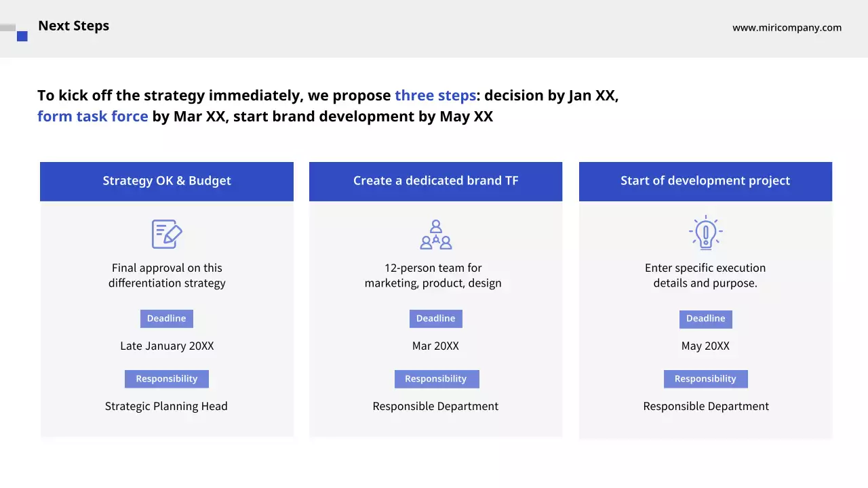This screenshot has width=868, height=488.
Task: Select the '12-person team' description text
Action: 433,275
